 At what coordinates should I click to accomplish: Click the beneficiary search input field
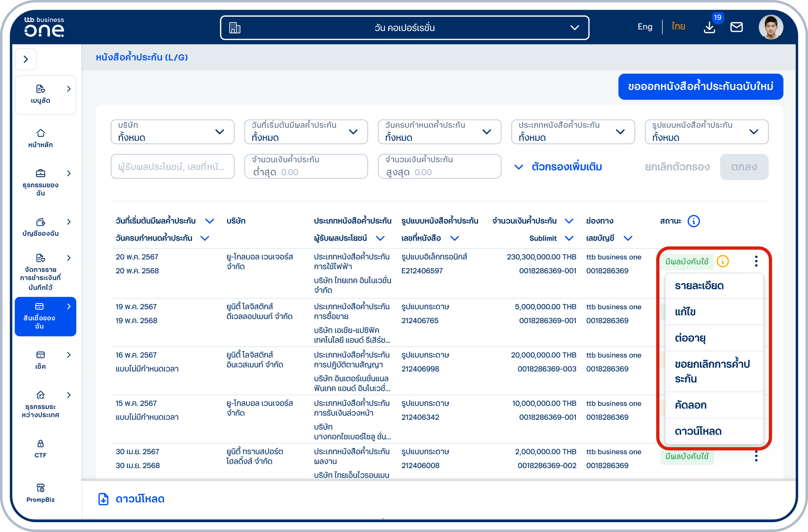coord(172,166)
